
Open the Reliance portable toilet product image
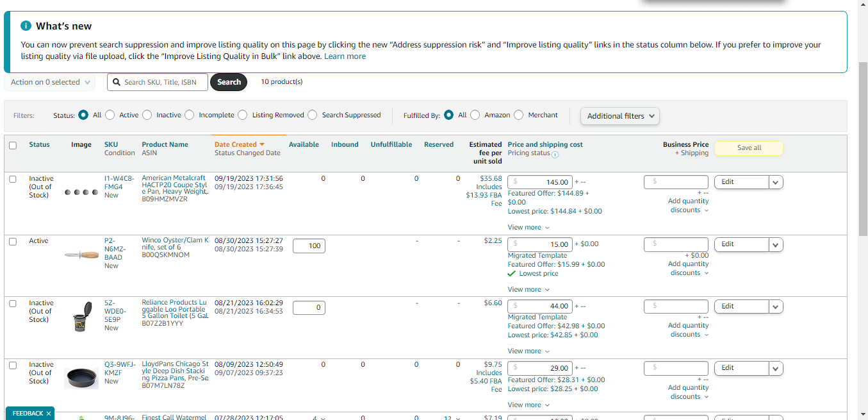81,315
